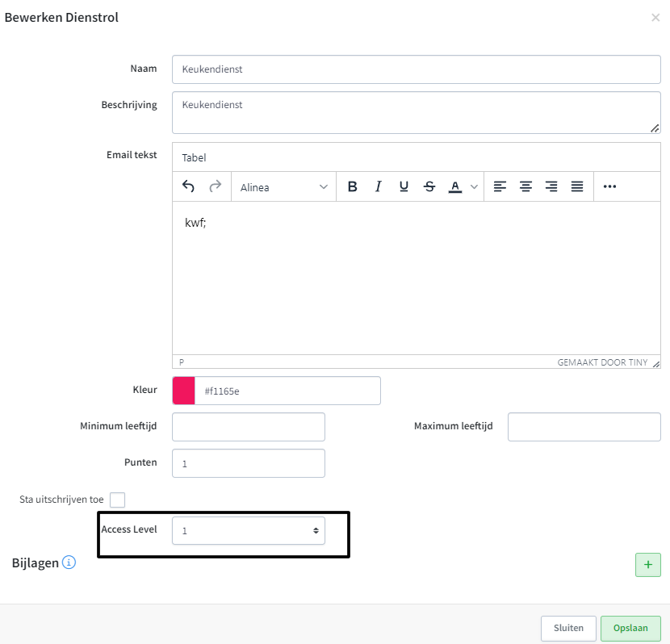
Task: Align text to the right
Action: (551, 186)
